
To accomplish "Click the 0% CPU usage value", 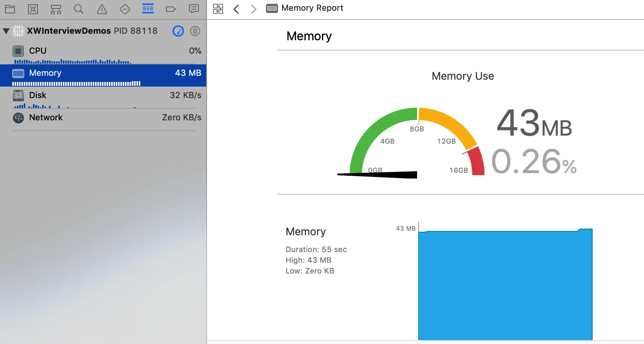I will (195, 51).
